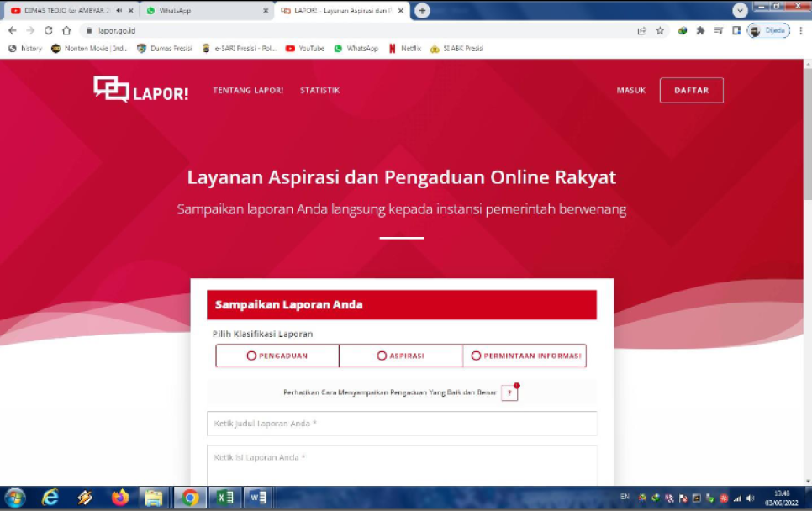
Task: Reload the page with the refresh icon
Action: [48, 31]
